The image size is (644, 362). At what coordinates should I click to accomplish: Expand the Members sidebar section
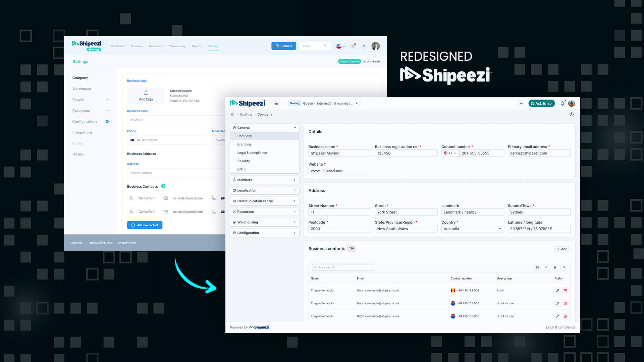coord(264,180)
